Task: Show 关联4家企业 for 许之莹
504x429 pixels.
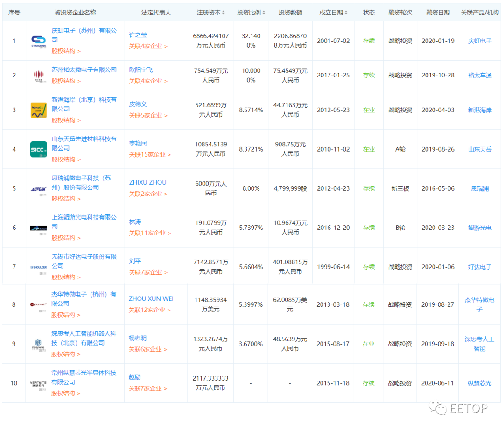Action: 148,47
